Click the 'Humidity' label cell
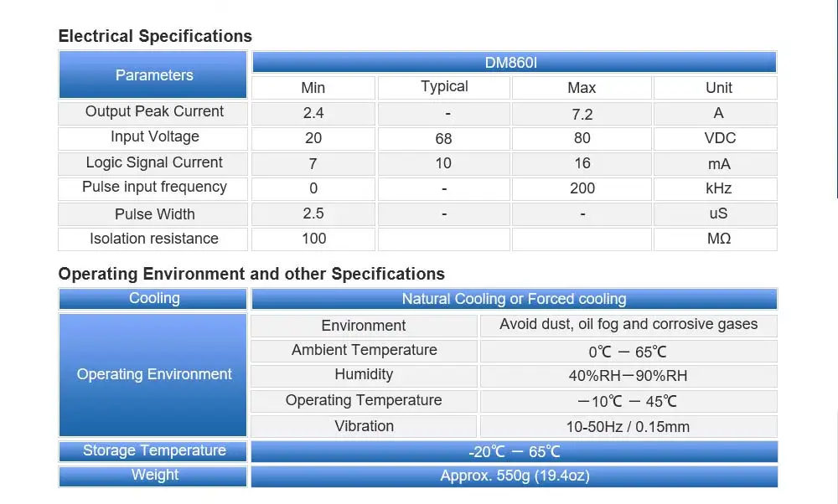 364,375
